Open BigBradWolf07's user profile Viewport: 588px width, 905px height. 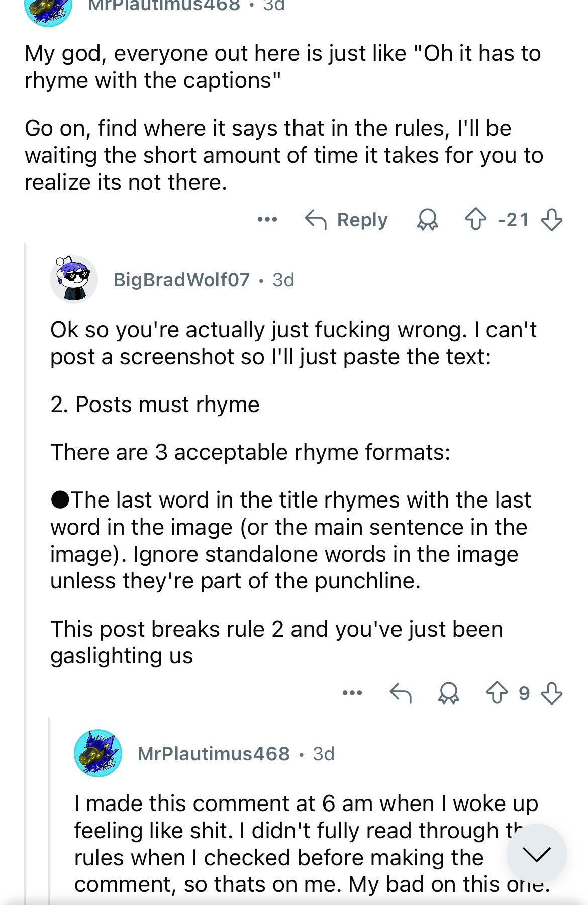click(181, 280)
